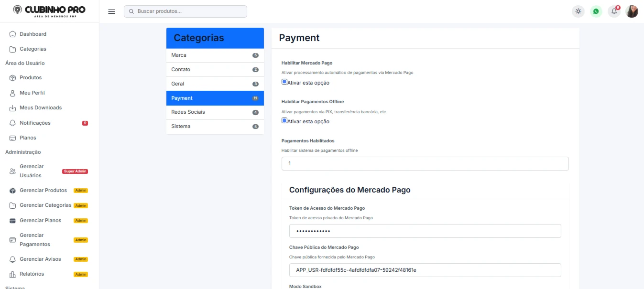
Task: Click the Gerenciar Pagamentos card icon
Action: pyautogui.click(x=13, y=240)
